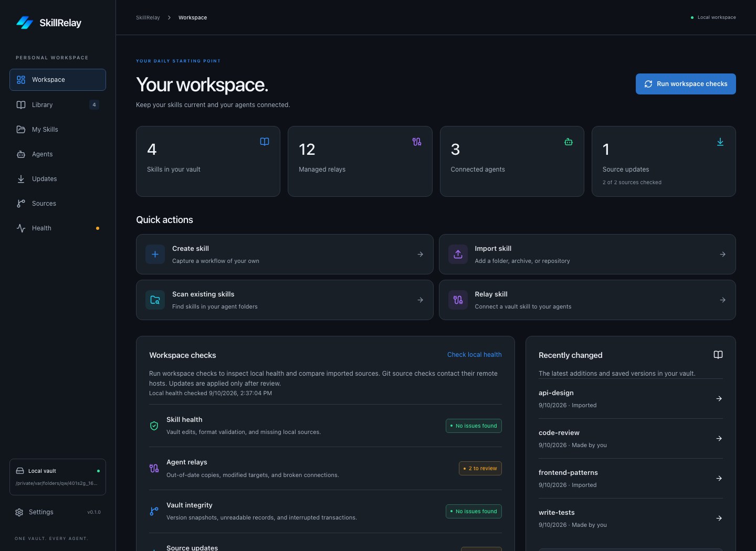Image resolution: width=756 pixels, height=551 pixels.
Task: Click download icon on Source updates card
Action: pos(720,142)
